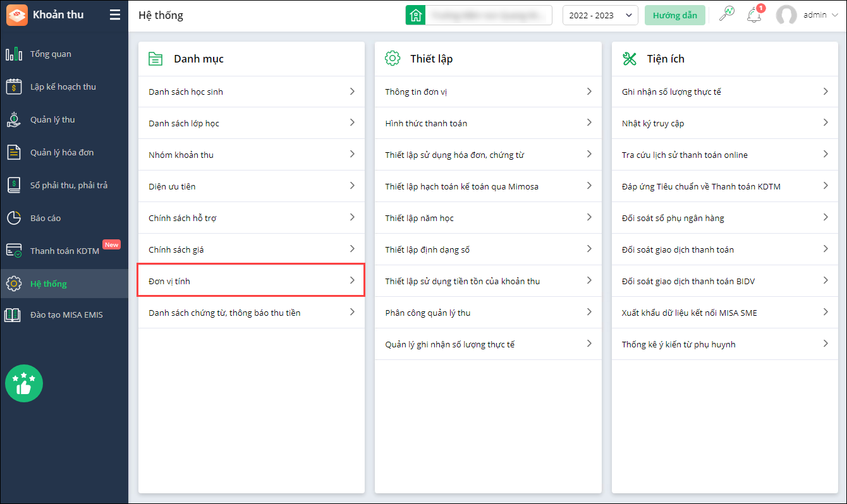Click the Báo cáo pie chart icon
847x504 pixels.
click(14, 218)
